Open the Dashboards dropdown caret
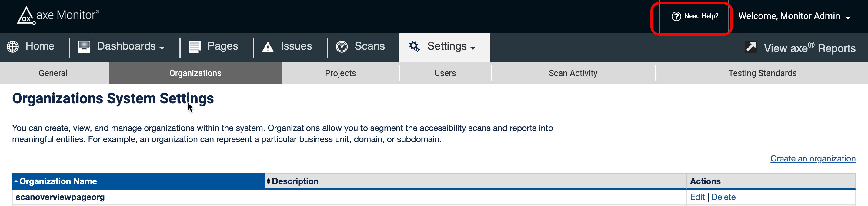 (x=162, y=48)
